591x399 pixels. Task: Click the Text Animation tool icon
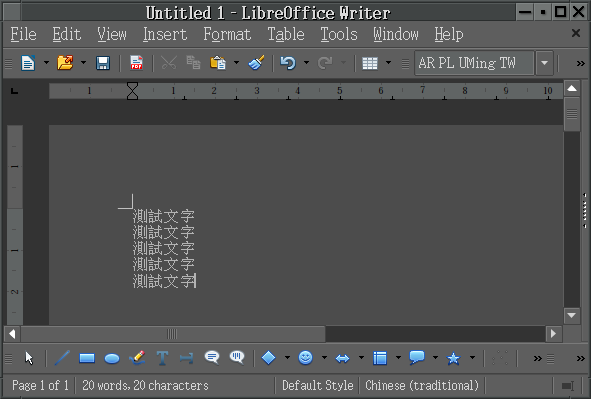[187, 358]
